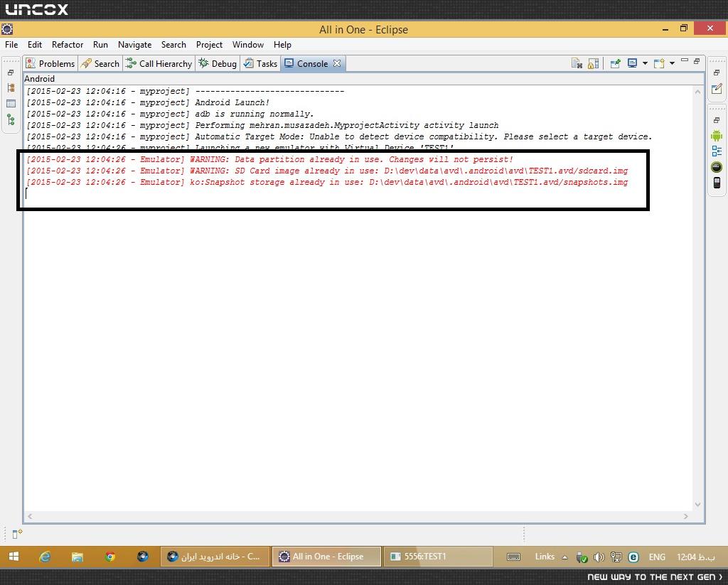Open the Windows Start button
The width and height of the screenshot is (728, 585).
[x=14, y=557]
